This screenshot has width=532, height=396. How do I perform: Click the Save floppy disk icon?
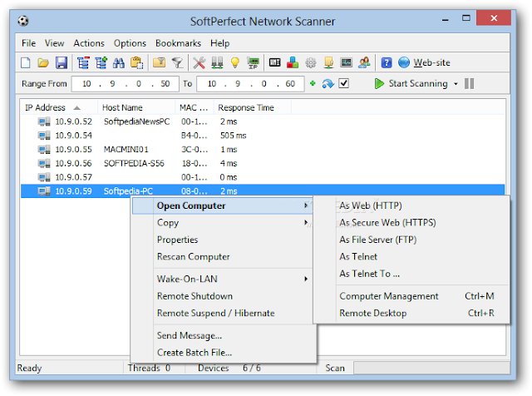(x=61, y=63)
